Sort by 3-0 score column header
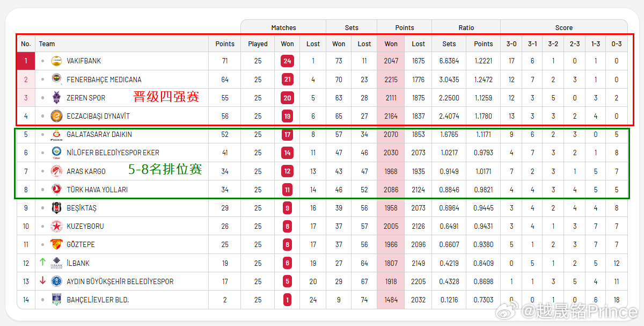 tap(511, 44)
